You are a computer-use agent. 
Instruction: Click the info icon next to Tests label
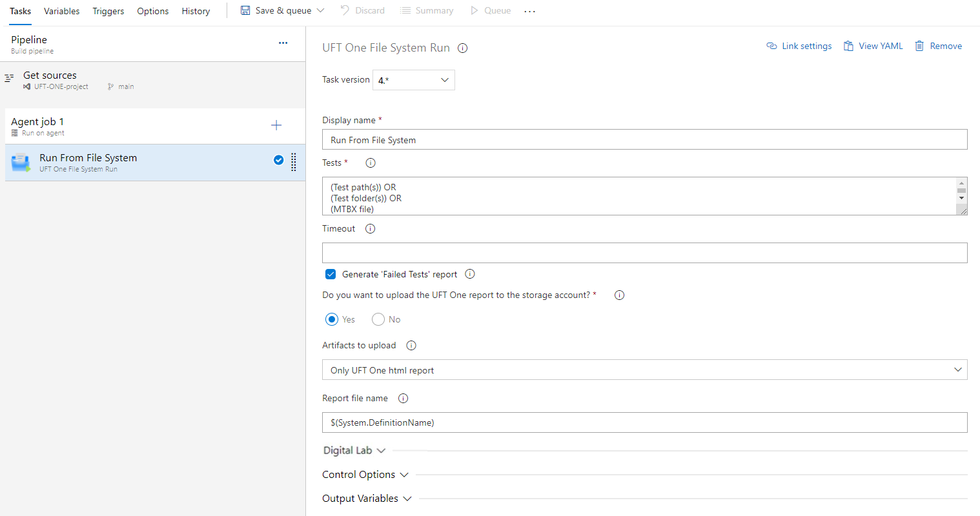[370, 163]
